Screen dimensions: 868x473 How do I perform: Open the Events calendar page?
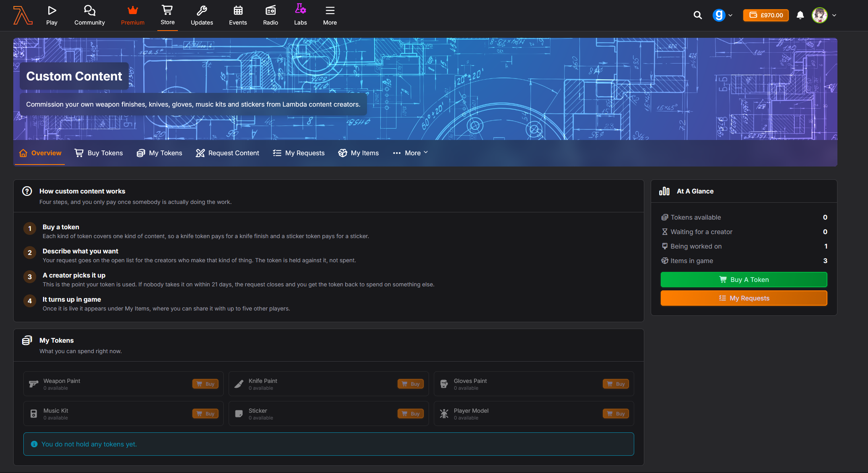coord(238,15)
